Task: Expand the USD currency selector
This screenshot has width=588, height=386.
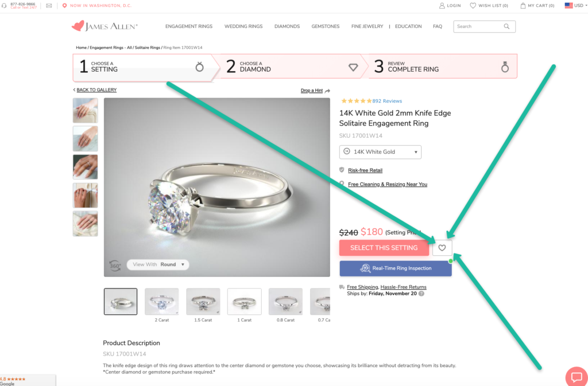Action: tap(574, 6)
